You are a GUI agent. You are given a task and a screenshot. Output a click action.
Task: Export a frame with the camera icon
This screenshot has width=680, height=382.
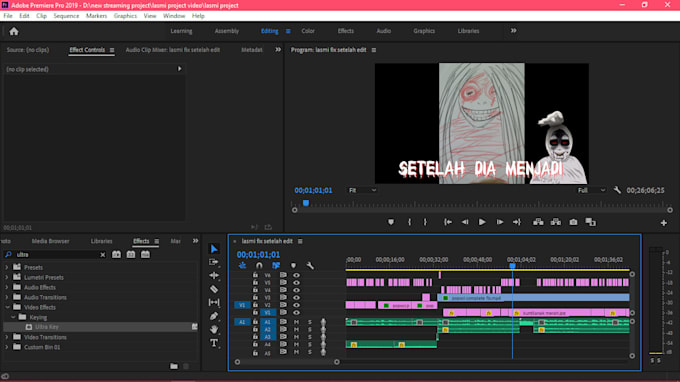(573, 222)
